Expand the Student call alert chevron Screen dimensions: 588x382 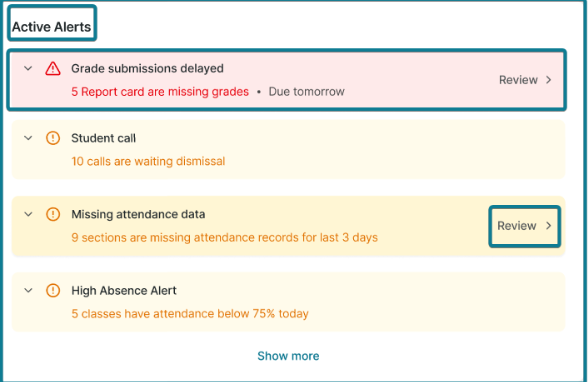(28, 138)
